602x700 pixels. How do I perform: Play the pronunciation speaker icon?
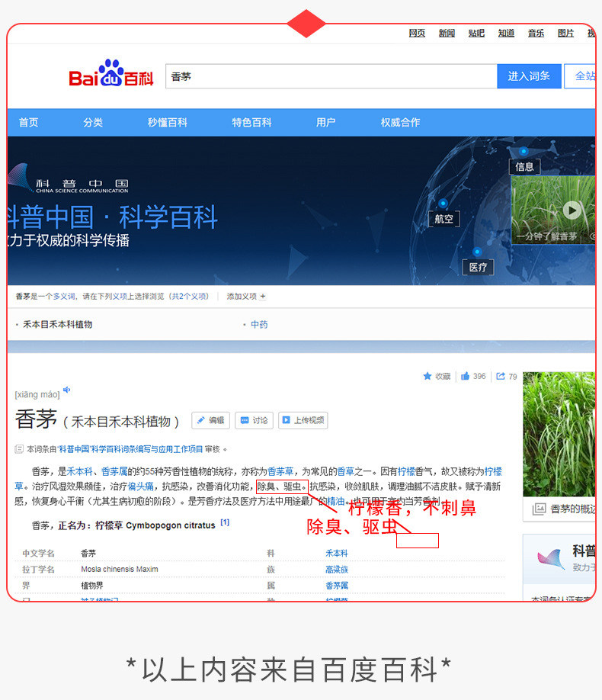coord(66,390)
